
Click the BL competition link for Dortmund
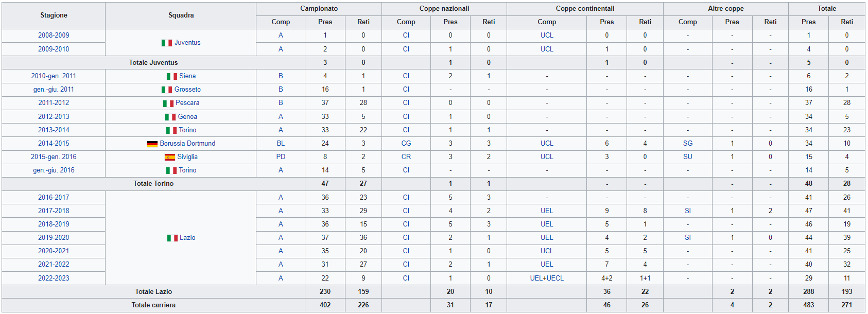pyautogui.click(x=281, y=144)
